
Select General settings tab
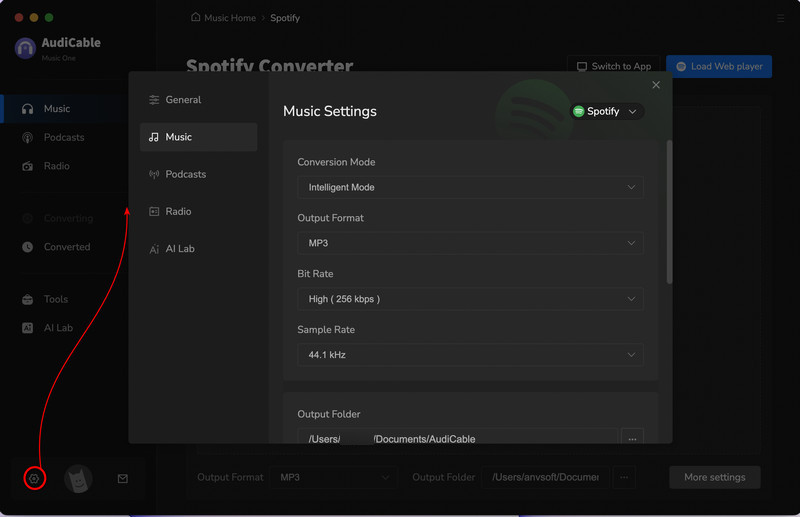[198, 100]
